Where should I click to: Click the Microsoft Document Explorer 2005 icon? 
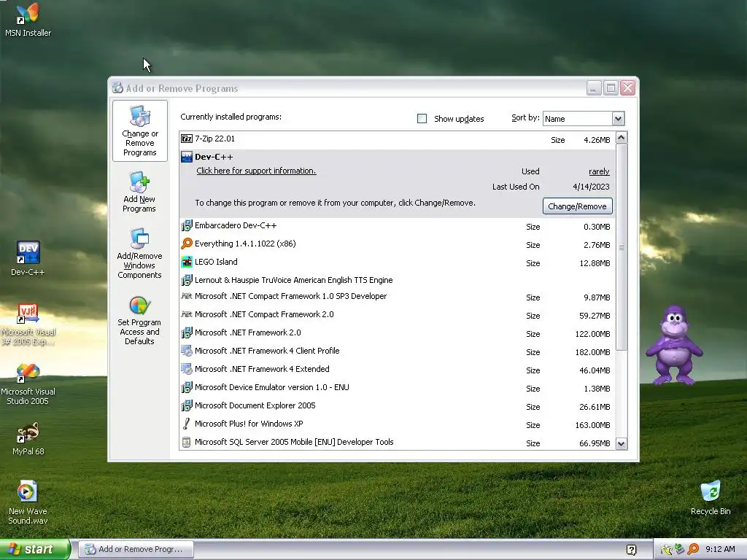(187, 405)
